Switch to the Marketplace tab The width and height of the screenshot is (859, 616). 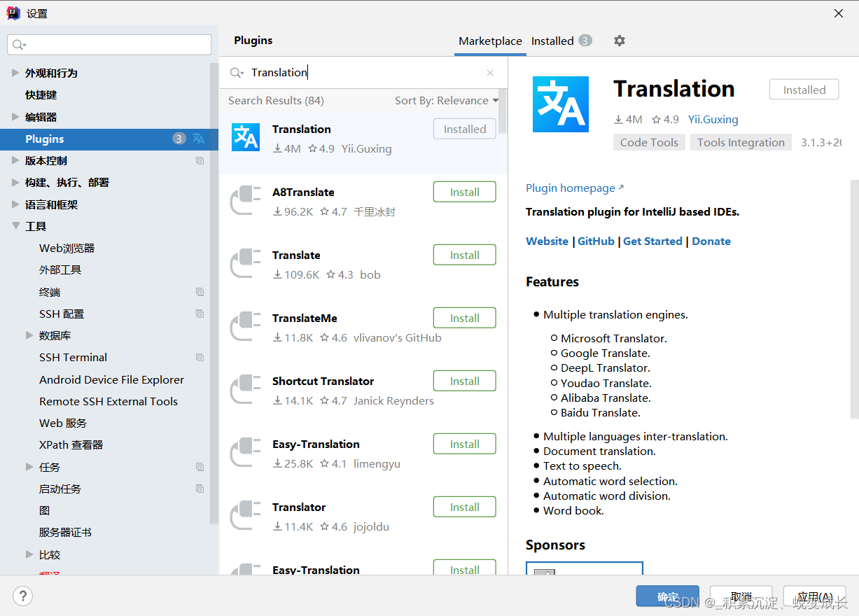point(490,41)
